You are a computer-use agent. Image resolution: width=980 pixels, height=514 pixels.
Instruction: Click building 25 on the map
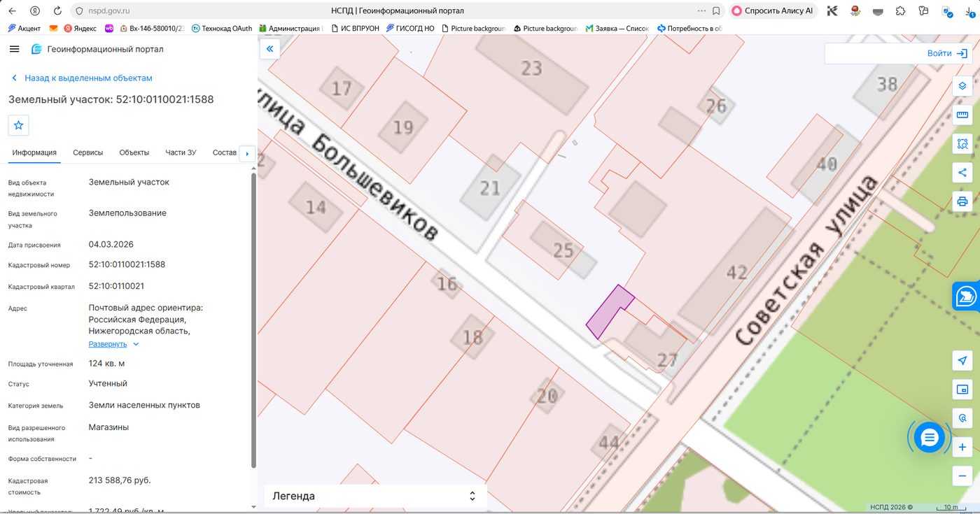pos(563,250)
